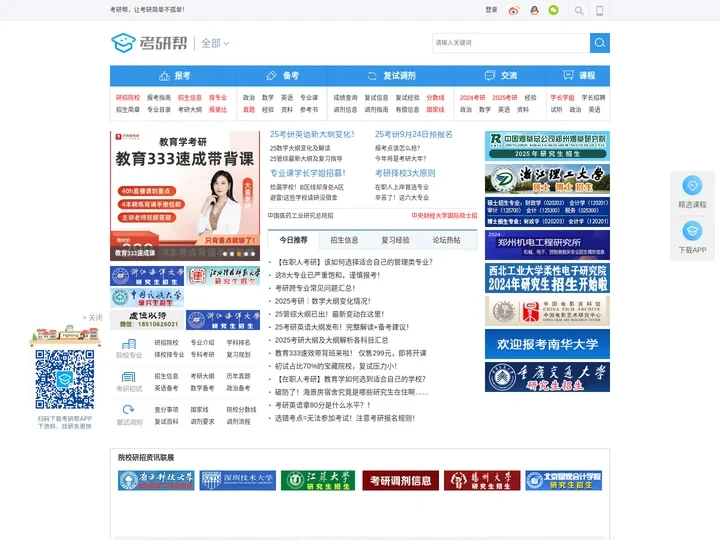The height and width of the screenshot is (540, 720).
Task: Close the floating QR code panel
Action: click(x=92, y=318)
